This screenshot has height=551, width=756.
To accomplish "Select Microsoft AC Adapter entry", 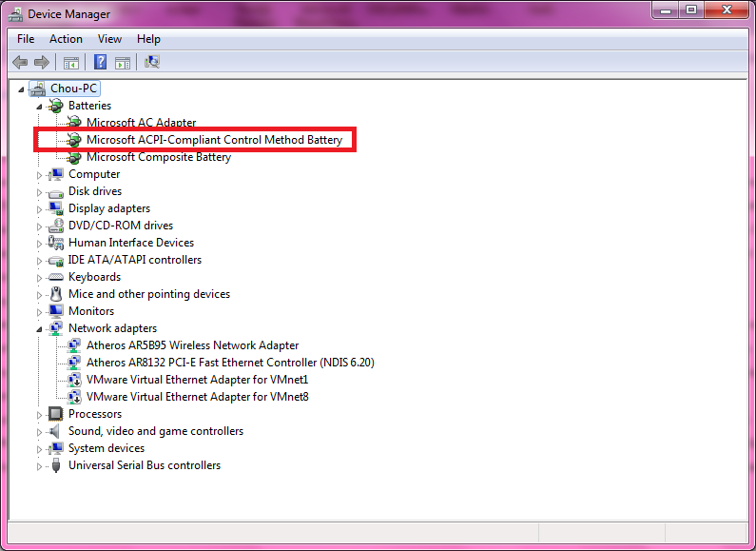I will pyautogui.click(x=142, y=123).
